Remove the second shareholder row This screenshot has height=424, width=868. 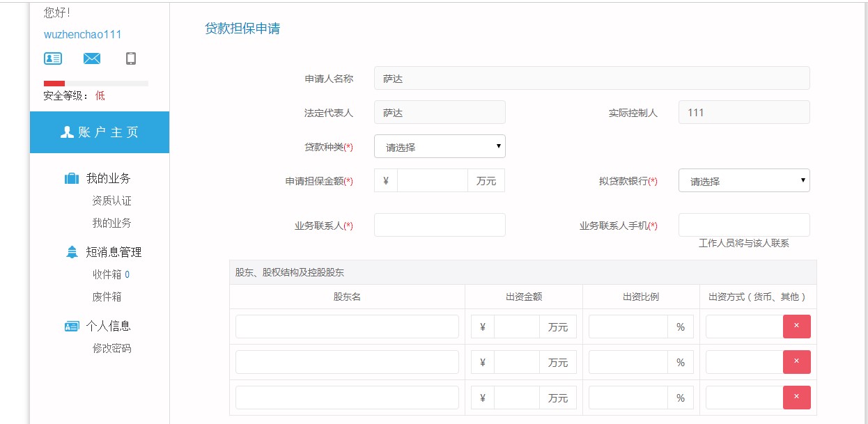coord(796,362)
